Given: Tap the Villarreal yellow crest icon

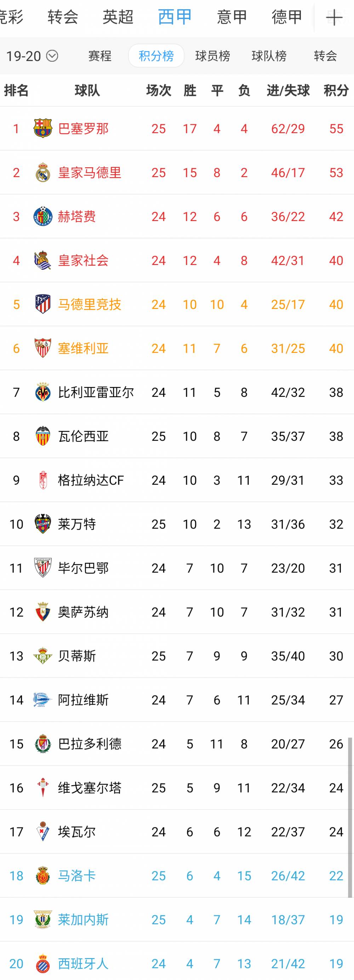Looking at the screenshot, I should coord(42,392).
